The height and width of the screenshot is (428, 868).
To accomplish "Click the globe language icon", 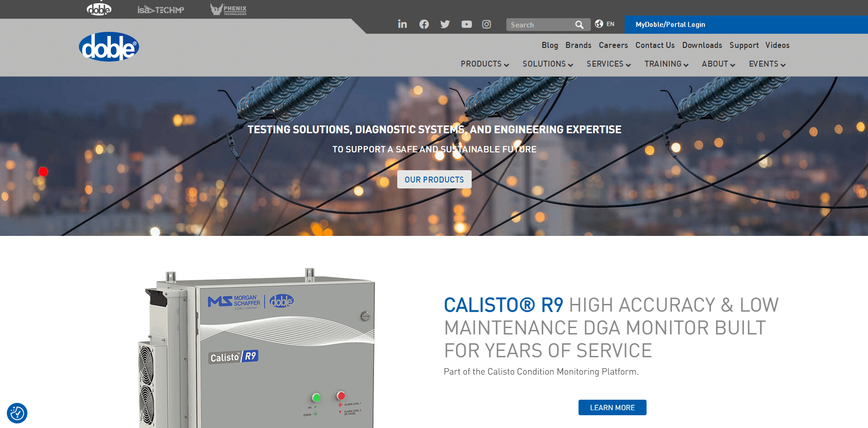I will coord(599,24).
